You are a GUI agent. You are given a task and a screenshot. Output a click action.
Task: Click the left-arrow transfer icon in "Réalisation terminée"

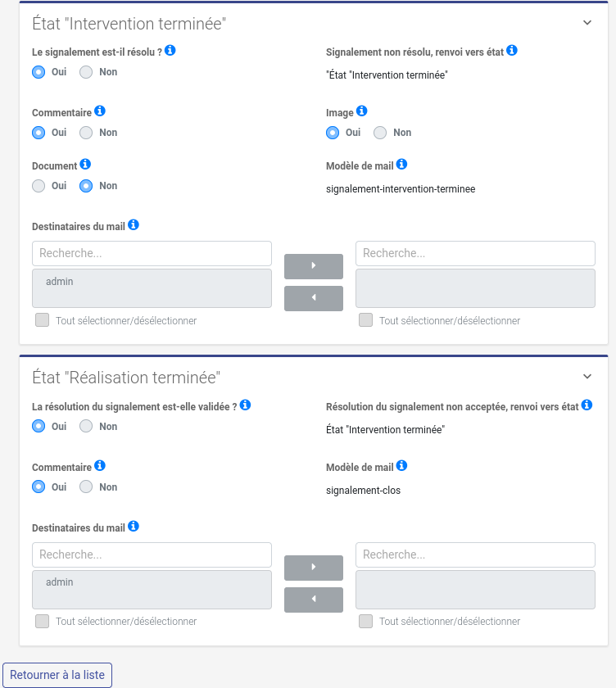pyautogui.click(x=314, y=600)
